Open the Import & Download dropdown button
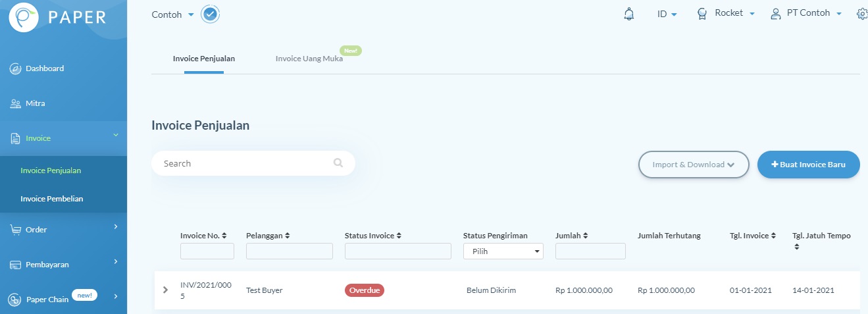868x314 pixels. [694, 165]
